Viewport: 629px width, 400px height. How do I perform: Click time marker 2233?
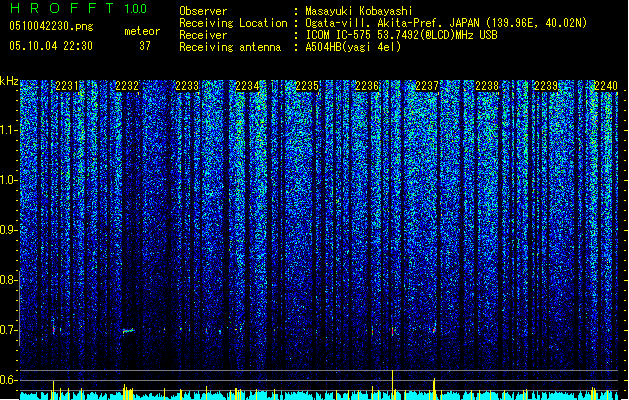187,86
